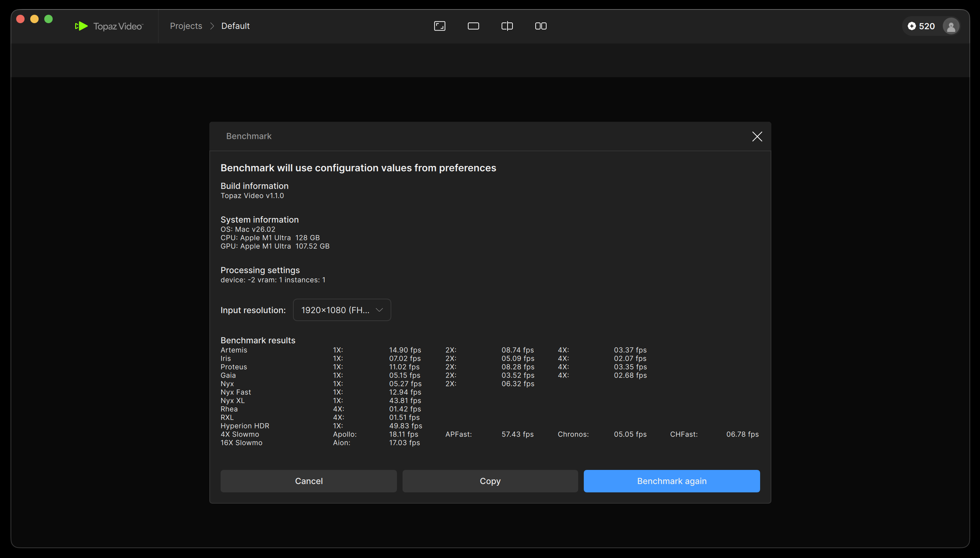Viewport: 980px width, 558px height.
Task: Copy the benchmark results
Action: point(490,481)
